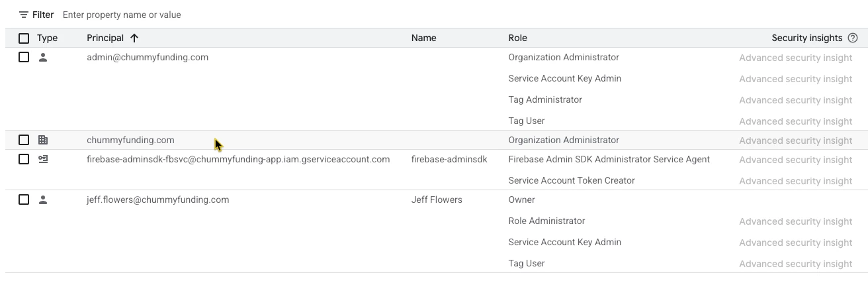Click the Security insights column header
Image resolution: width=868 pixels, height=281 pixels.
point(807,38)
